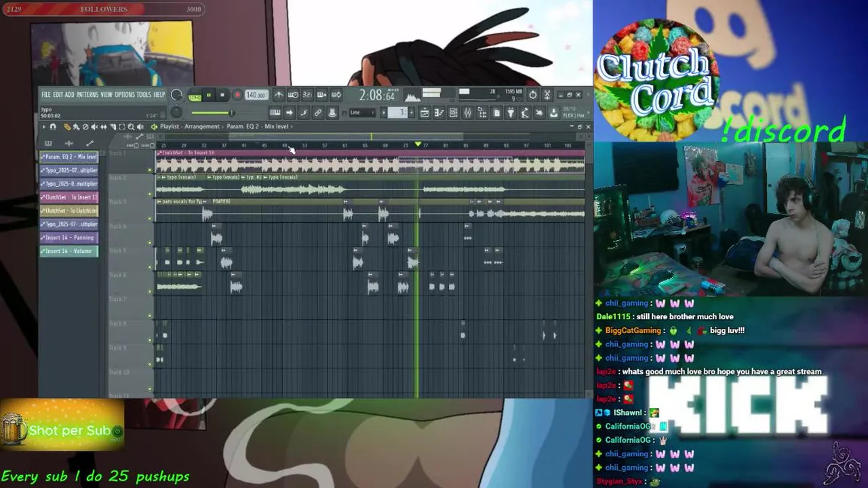The width and height of the screenshot is (868, 488).
Task: Toggle SONG/pattern mode button
Action: (195, 96)
